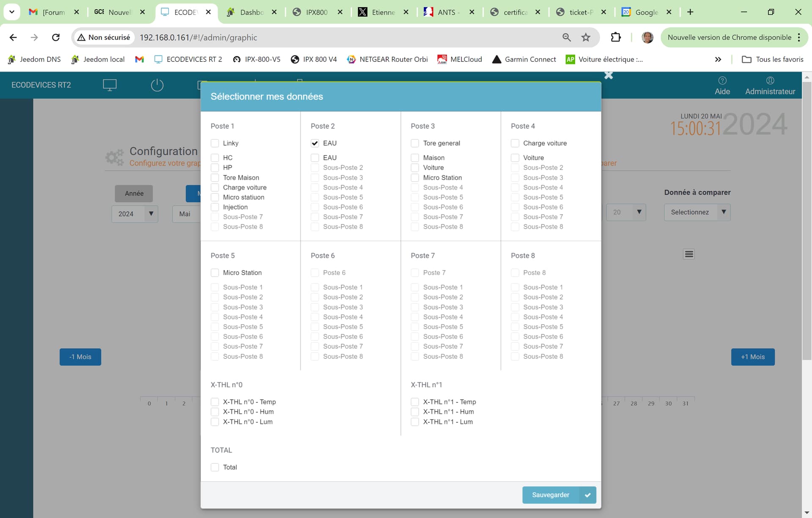Uncheck the EAU checkbox under Poste 2
The height and width of the screenshot is (518, 812).
[x=315, y=143]
